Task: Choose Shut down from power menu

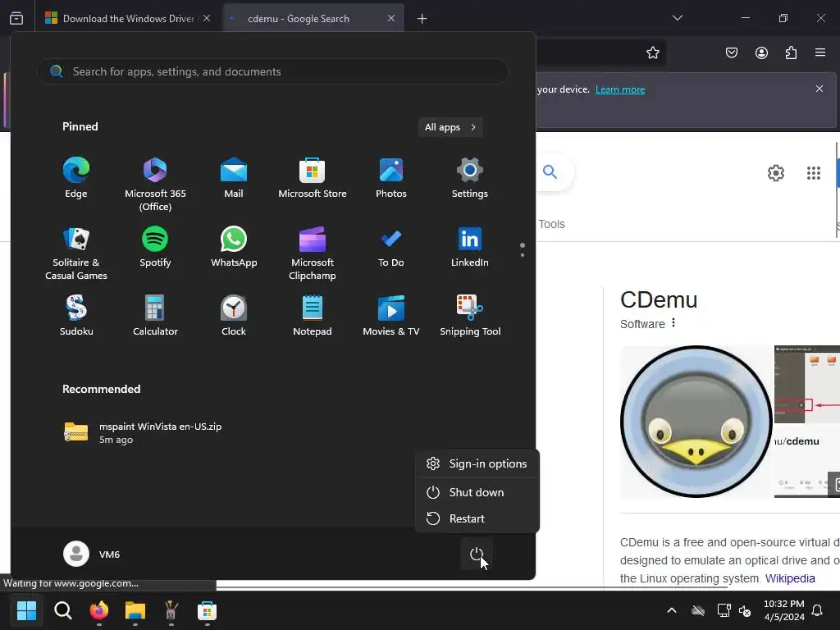Action: click(x=477, y=492)
